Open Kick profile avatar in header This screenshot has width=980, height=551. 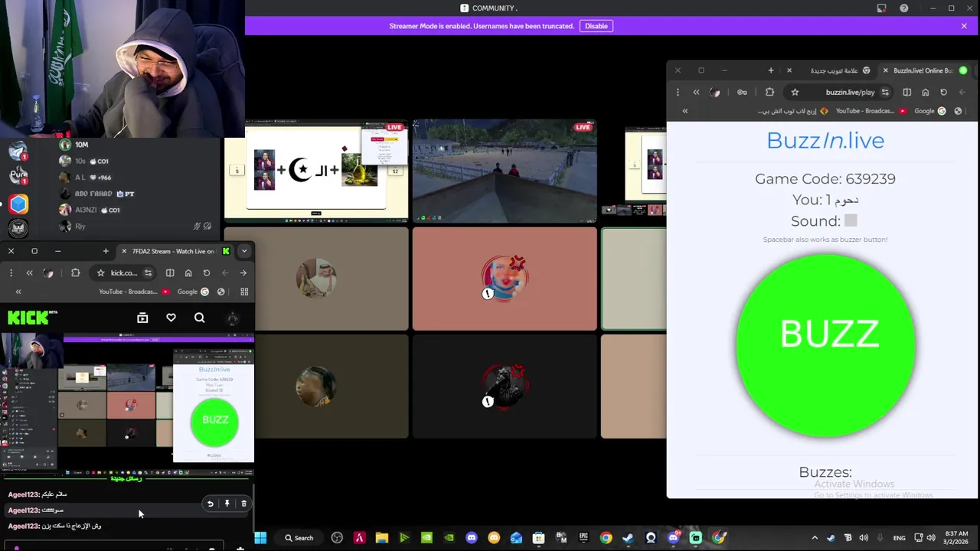233,318
